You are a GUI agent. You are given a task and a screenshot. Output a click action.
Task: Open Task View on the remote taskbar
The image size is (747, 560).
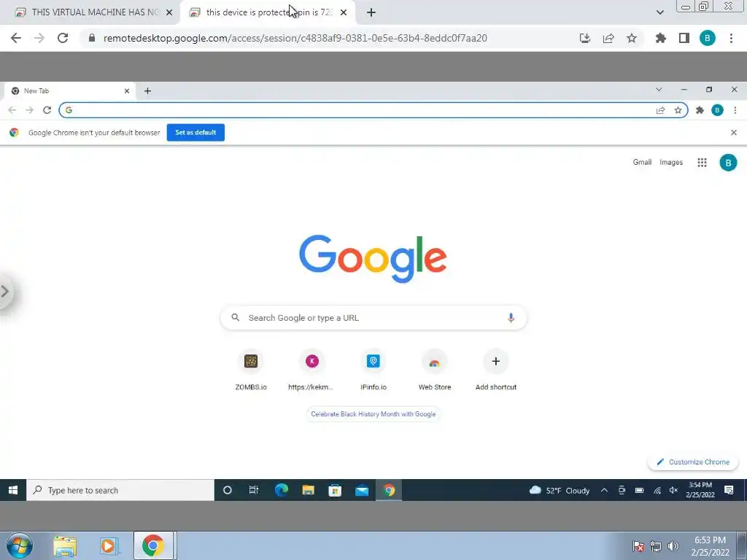[x=254, y=490]
